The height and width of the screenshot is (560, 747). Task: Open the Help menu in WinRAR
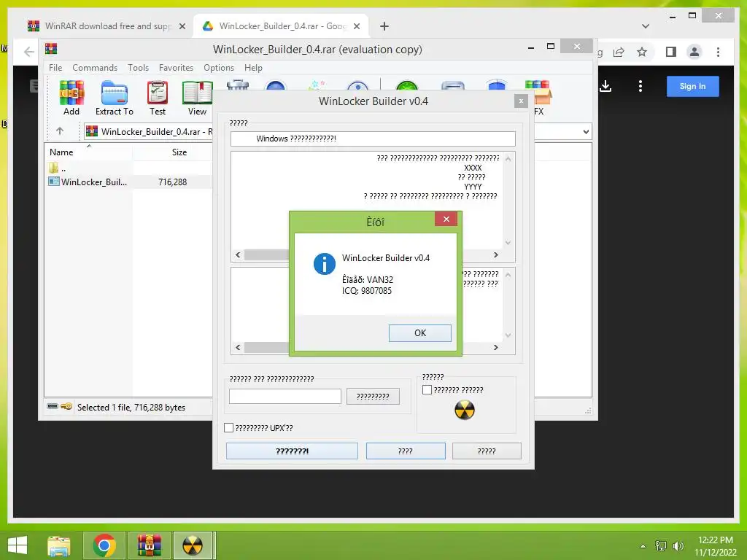253,68
